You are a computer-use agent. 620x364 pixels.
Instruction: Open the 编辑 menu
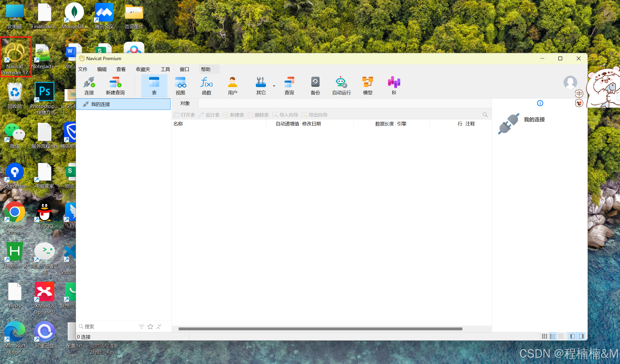102,69
